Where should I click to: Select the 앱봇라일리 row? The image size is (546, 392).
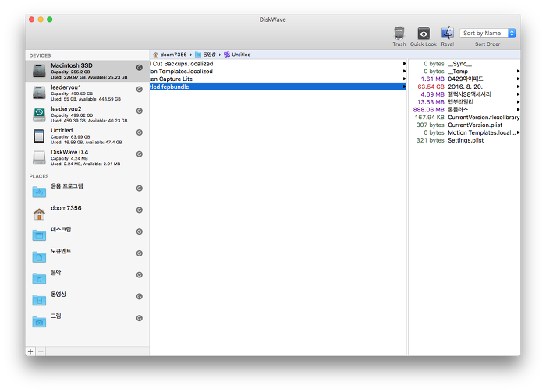click(465, 102)
